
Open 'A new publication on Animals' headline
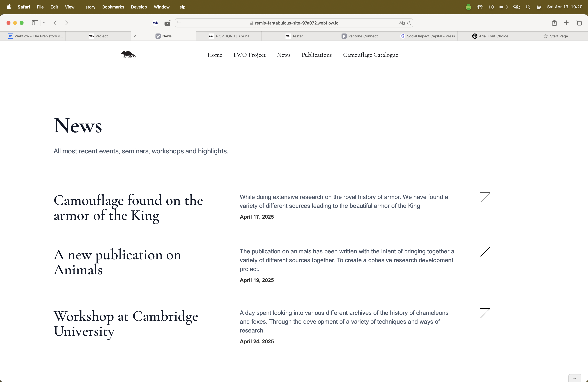pyautogui.click(x=117, y=262)
